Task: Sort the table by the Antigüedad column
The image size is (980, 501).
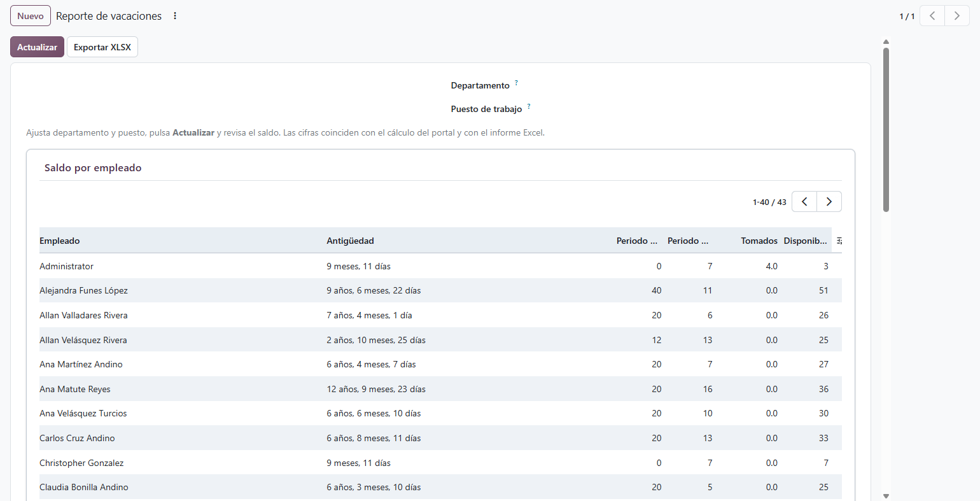Action: (350, 241)
